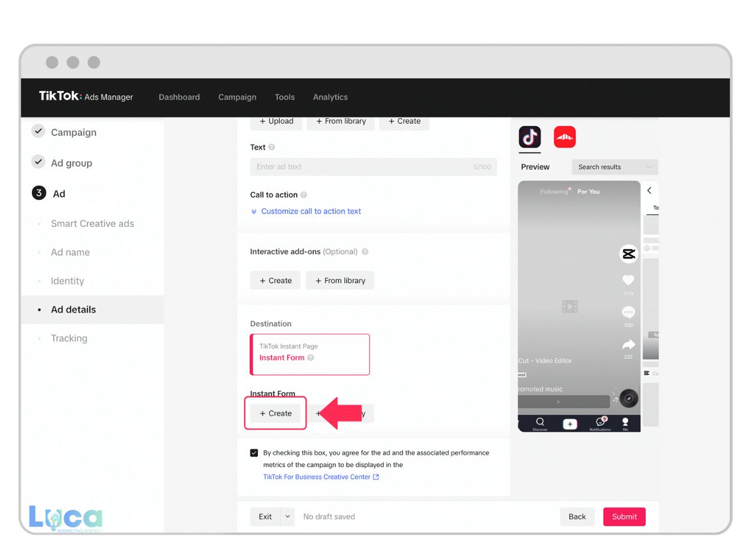Create an interactive add-on
This screenshot has height=560, width=744.
(x=275, y=281)
